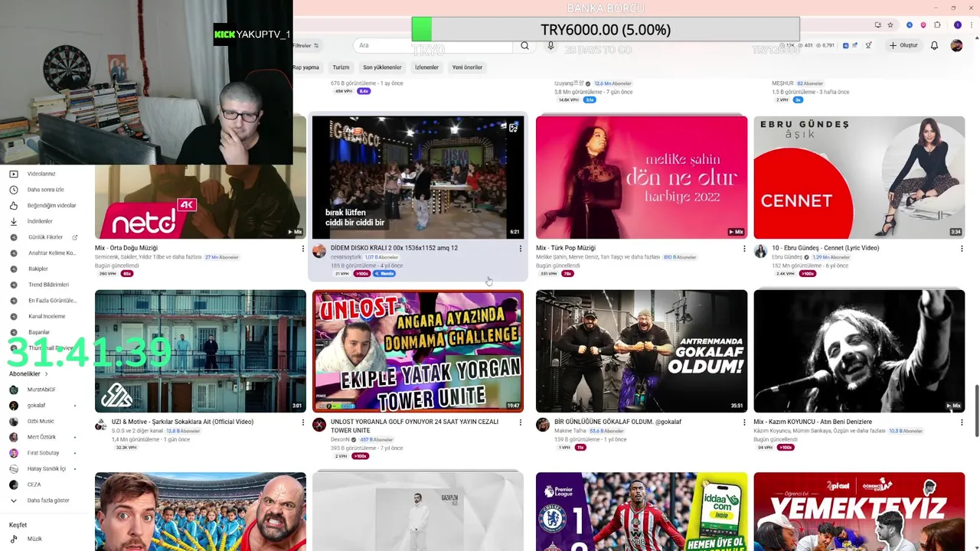Select the Rap yapma chip

point(306,67)
